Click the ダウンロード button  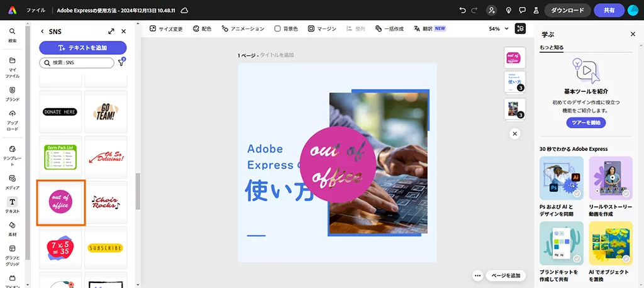568,10
